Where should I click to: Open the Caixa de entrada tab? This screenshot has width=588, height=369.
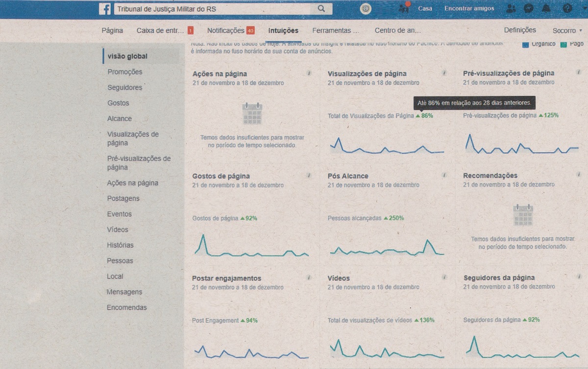point(160,30)
